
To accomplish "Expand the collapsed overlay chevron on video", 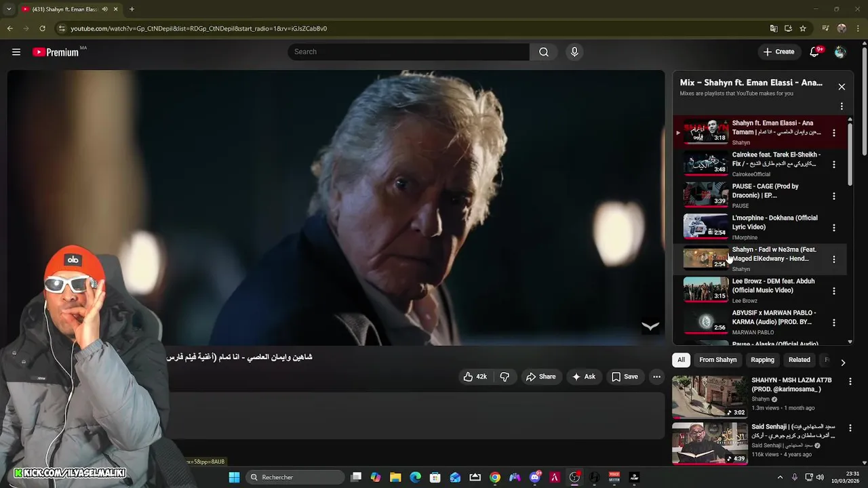I will click(x=650, y=327).
